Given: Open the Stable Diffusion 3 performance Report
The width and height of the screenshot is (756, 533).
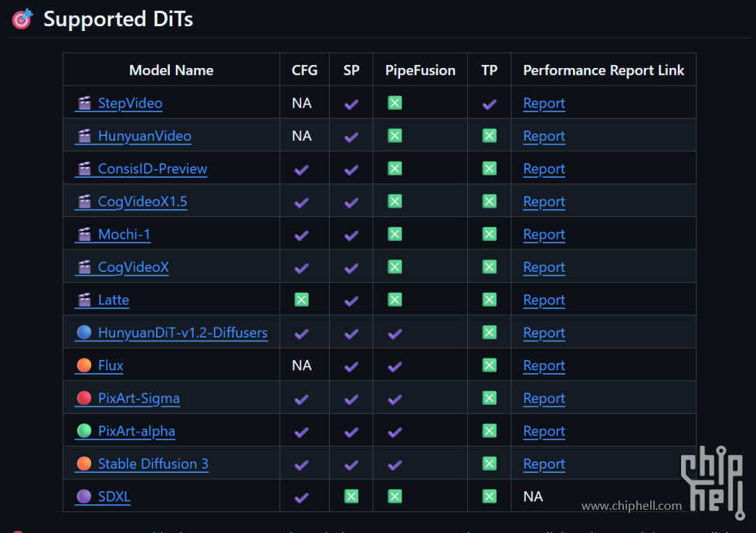Looking at the screenshot, I should 544,464.
